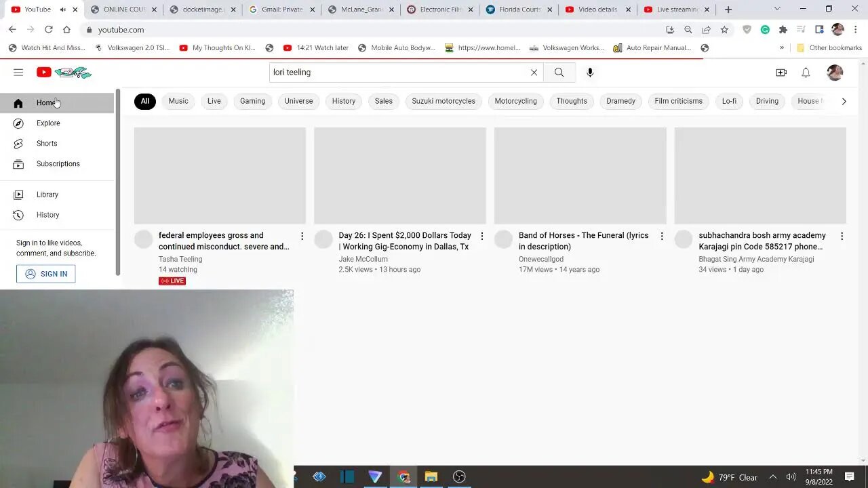This screenshot has height=488, width=868.
Task: Open options for Band of Horses video
Action: pyautogui.click(x=662, y=237)
